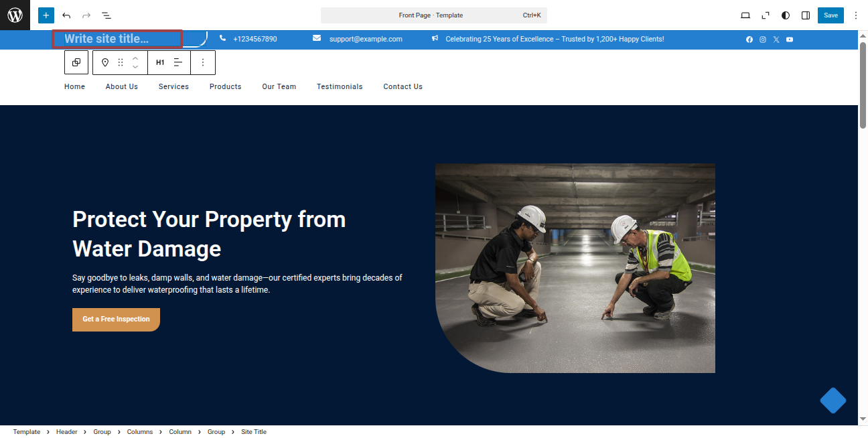Click the vertical scrollbar thumb

coord(863,84)
